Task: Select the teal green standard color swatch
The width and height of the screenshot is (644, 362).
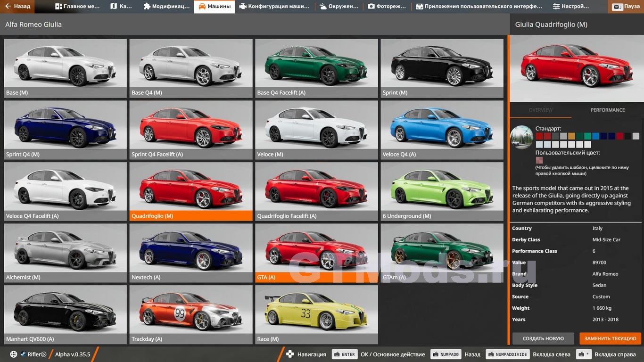Action: (587, 136)
